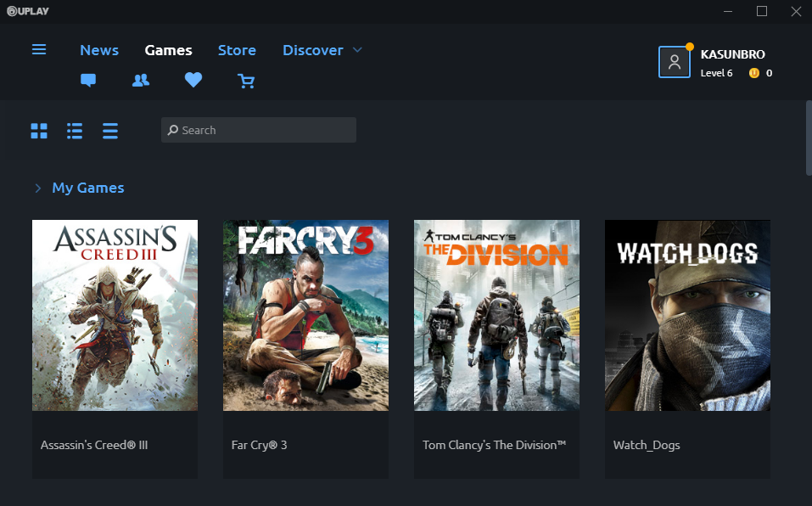The height and width of the screenshot is (506, 812).
Task: Open the chat messages icon
Action: [x=88, y=81]
